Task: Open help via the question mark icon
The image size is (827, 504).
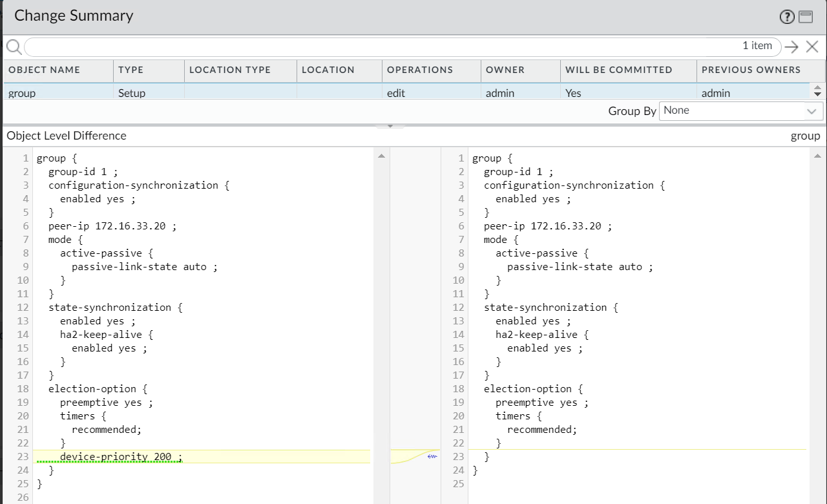Action: tap(787, 17)
